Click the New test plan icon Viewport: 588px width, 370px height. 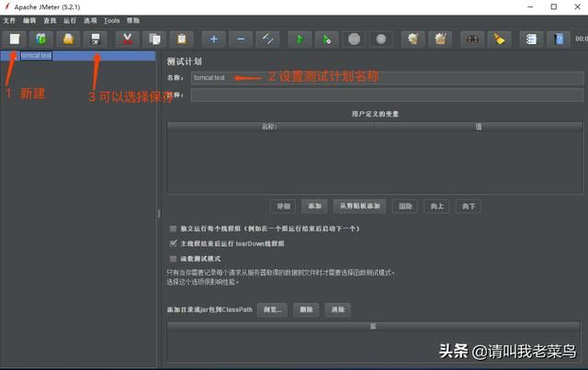[x=15, y=39]
